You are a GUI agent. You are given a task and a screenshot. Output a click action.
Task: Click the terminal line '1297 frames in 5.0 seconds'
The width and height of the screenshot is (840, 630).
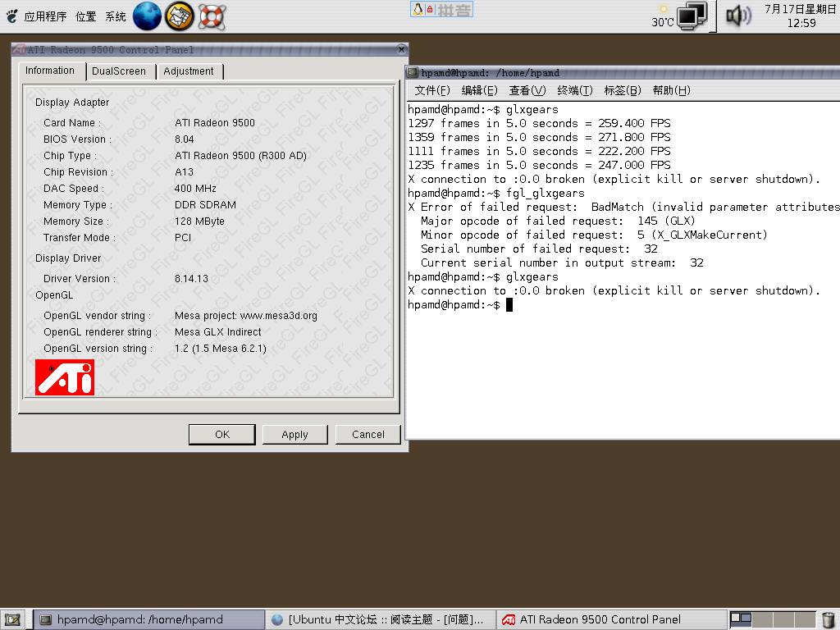pyautogui.click(x=539, y=123)
